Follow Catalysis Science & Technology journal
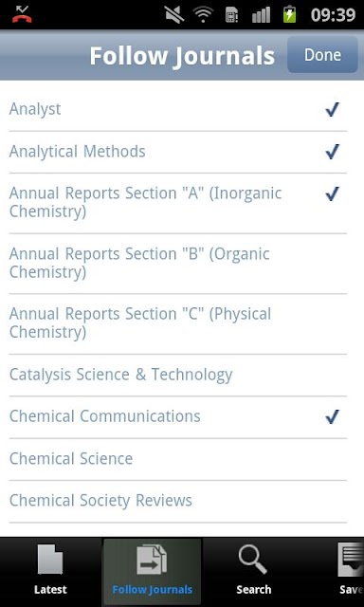Viewport: 364px width, 607px height. pyautogui.click(x=178, y=376)
